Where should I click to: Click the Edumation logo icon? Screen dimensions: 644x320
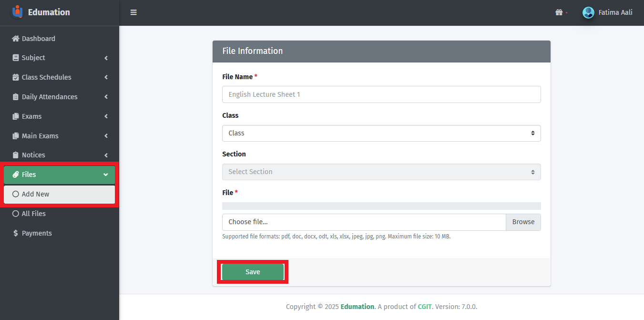[x=17, y=12]
